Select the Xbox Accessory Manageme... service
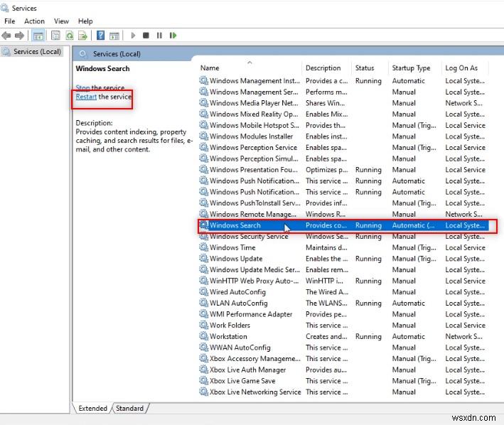The width and height of the screenshot is (504, 425). point(343,358)
